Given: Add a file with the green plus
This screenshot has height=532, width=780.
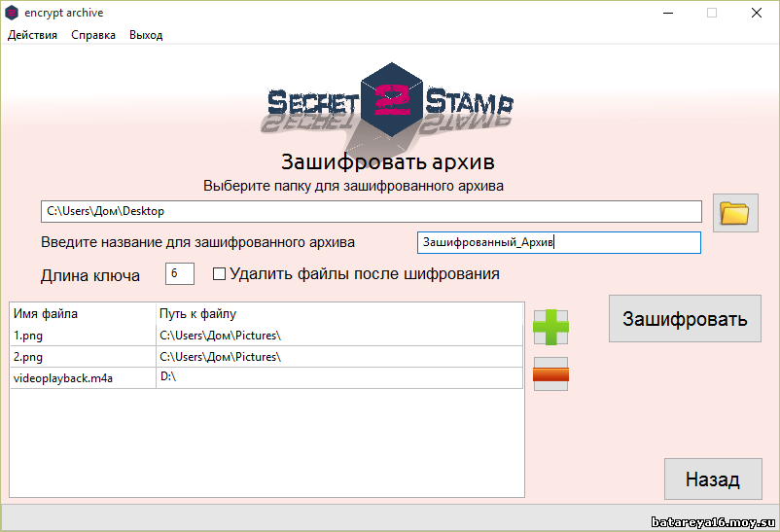Looking at the screenshot, I should (550, 327).
